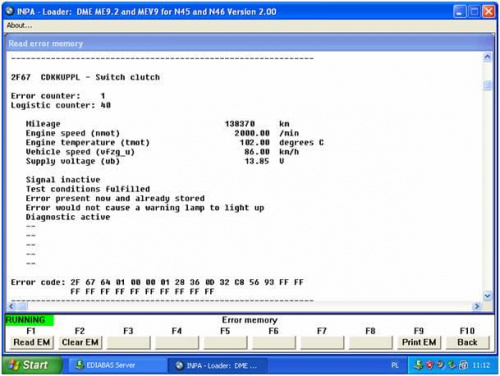This screenshot has width=500, height=376.
Task: Click Test conditions fulfilled line
Action: 88,189
